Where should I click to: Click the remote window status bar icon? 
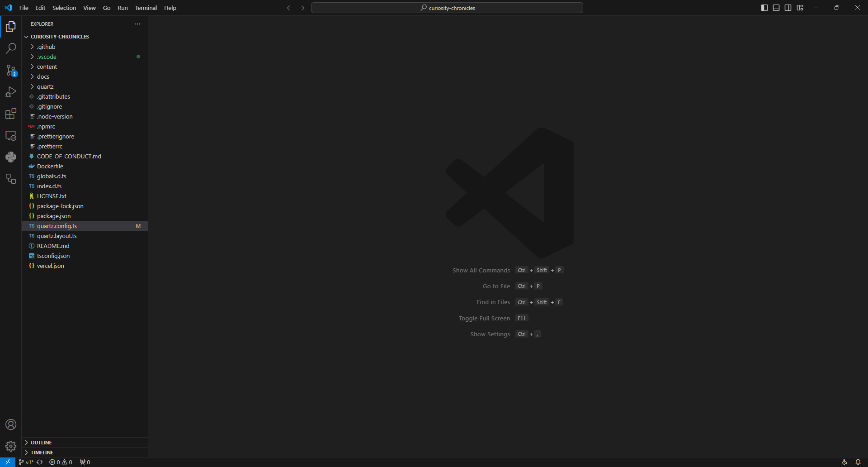(x=8, y=462)
